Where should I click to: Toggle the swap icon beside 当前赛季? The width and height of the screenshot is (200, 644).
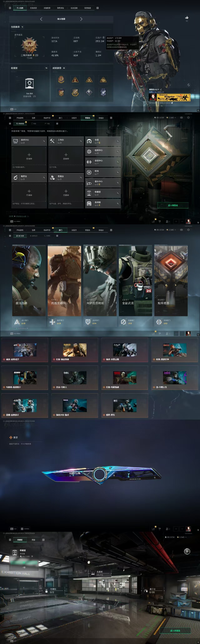coord(22,27)
